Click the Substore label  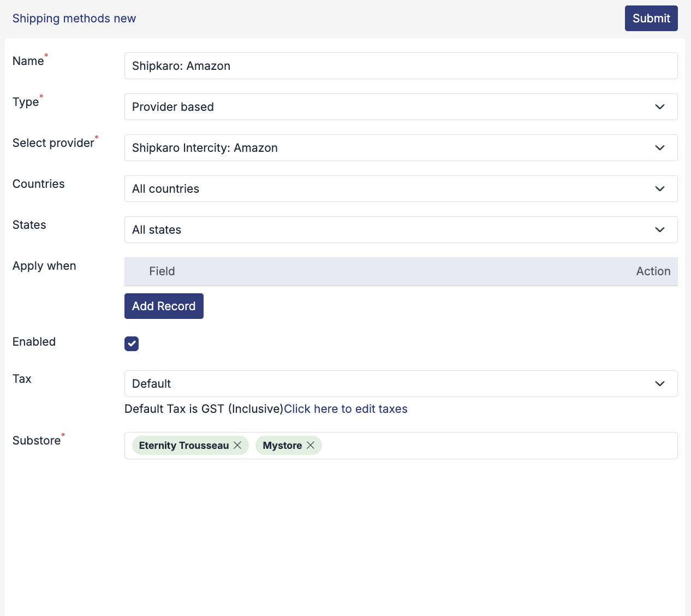[37, 441]
